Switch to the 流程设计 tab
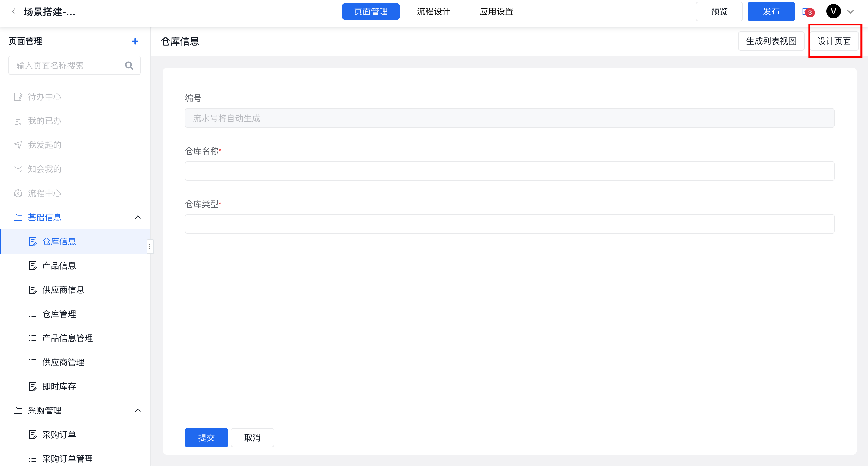Viewport: 868px width, 466px height. pos(433,11)
